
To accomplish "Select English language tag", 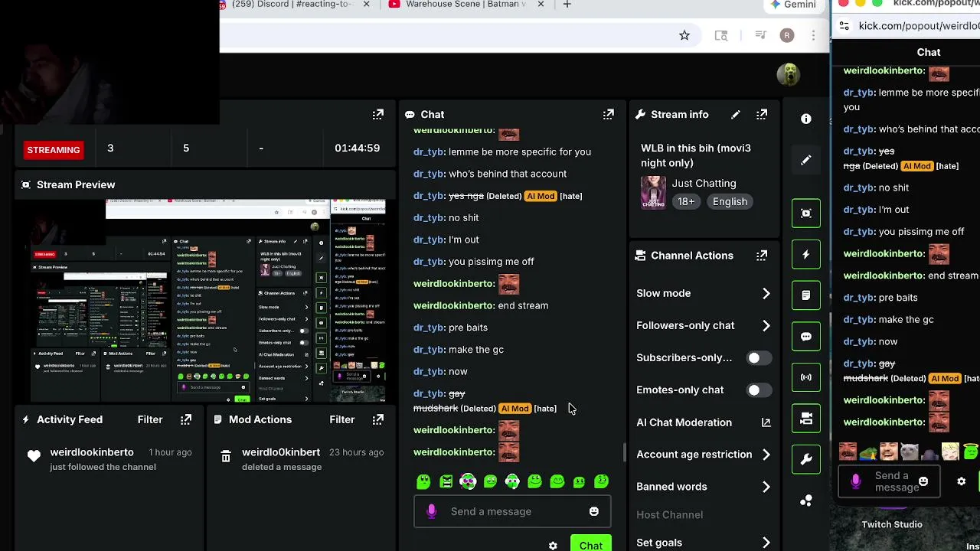I will coord(730,201).
